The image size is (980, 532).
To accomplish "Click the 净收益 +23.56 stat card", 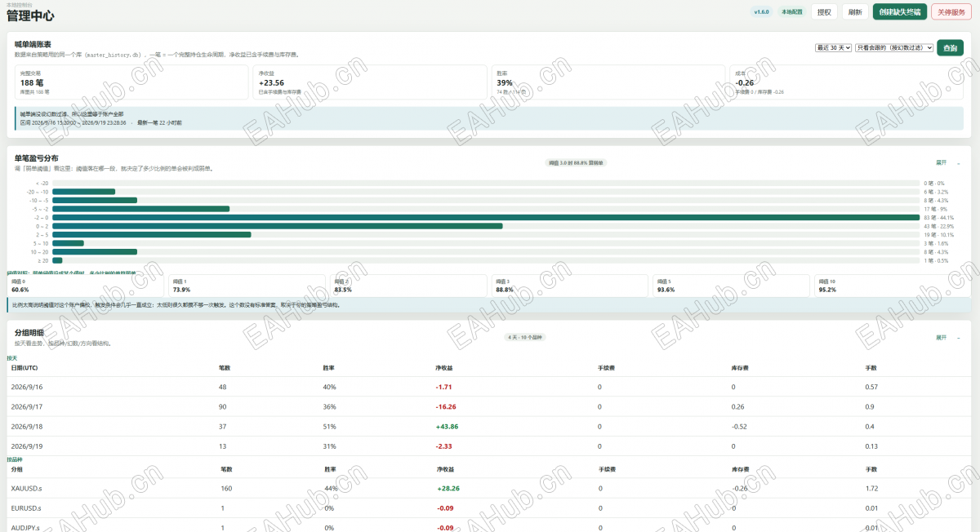I will [x=370, y=82].
